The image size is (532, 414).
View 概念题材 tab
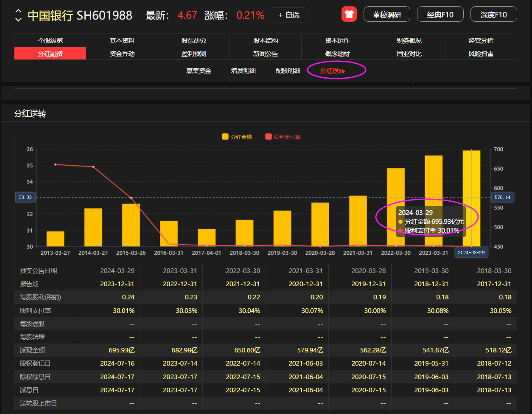[337, 54]
